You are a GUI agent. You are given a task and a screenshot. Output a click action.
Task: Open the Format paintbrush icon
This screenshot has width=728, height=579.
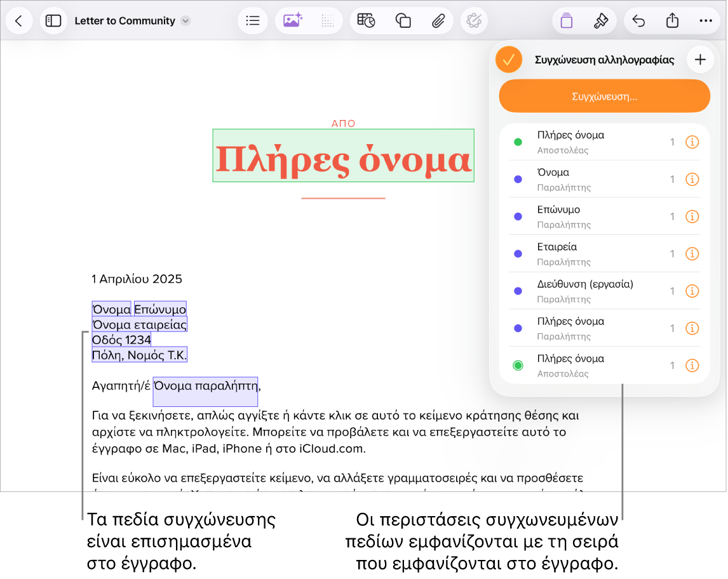click(601, 21)
